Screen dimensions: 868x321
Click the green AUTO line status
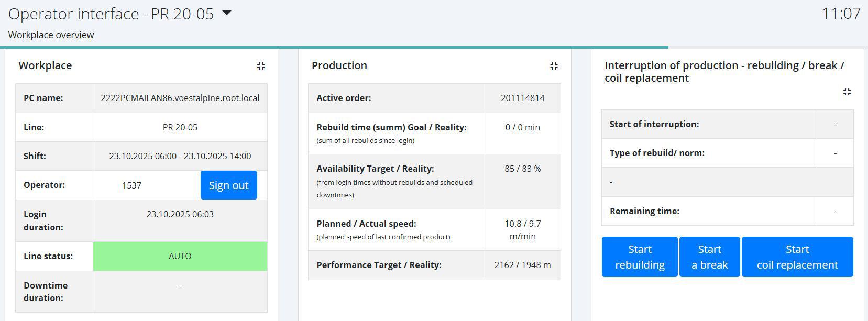pos(180,256)
